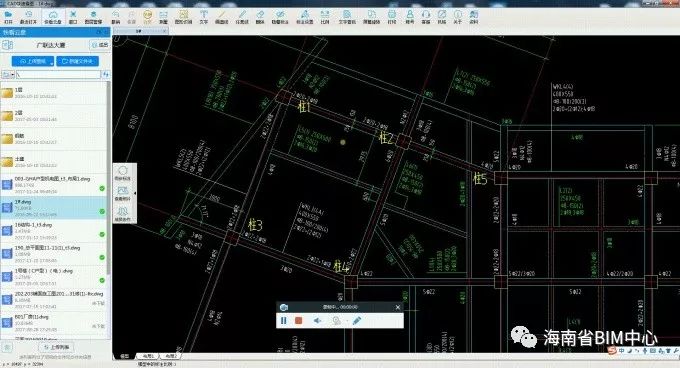Click the sort toggle icon beside path field

click(105, 75)
